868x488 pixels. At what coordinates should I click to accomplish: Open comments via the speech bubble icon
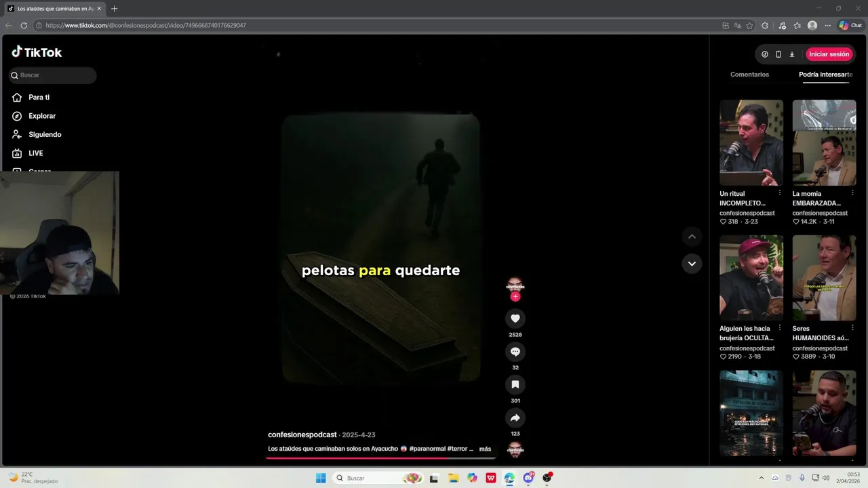(515, 352)
